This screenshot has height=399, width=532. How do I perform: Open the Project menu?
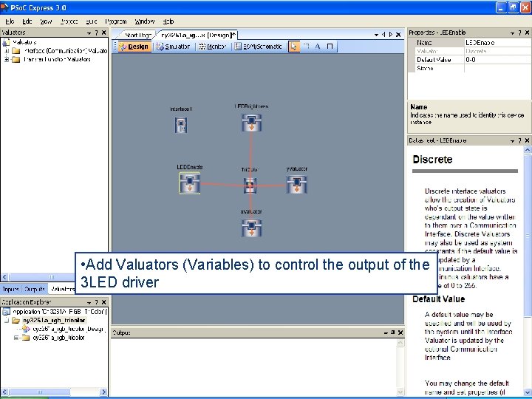click(x=69, y=21)
